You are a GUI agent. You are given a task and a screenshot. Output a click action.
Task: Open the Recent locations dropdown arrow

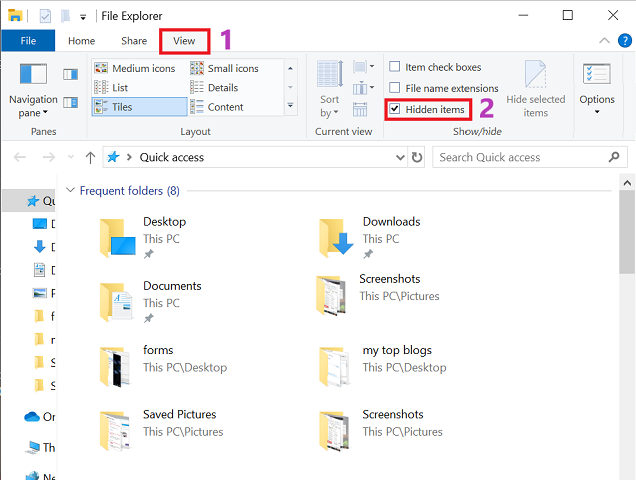pyautogui.click(x=71, y=157)
